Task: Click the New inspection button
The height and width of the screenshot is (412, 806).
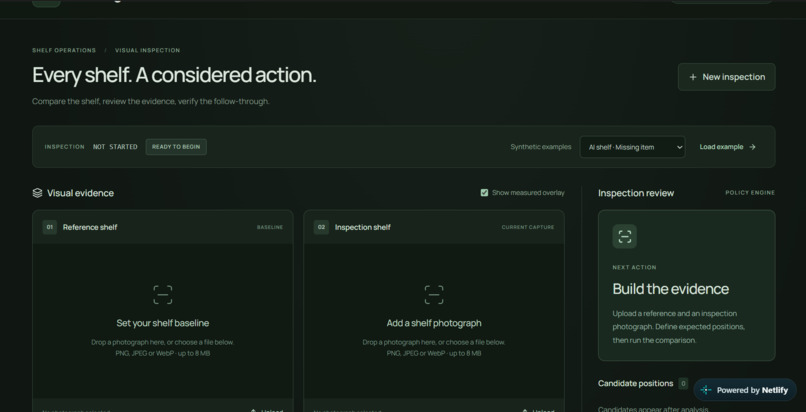Action: tap(726, 77)
